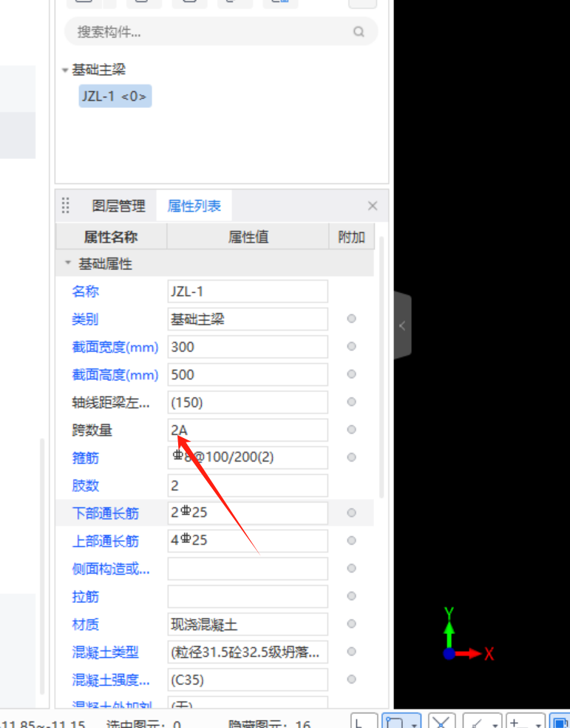The image size is (570, 728).
Task: Click the 属性值 column header
Action: [248, 237]
